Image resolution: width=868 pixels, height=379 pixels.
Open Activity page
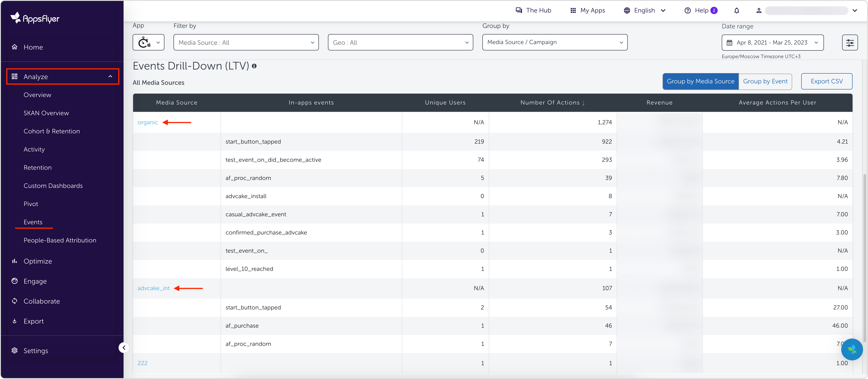pos(34,149)
